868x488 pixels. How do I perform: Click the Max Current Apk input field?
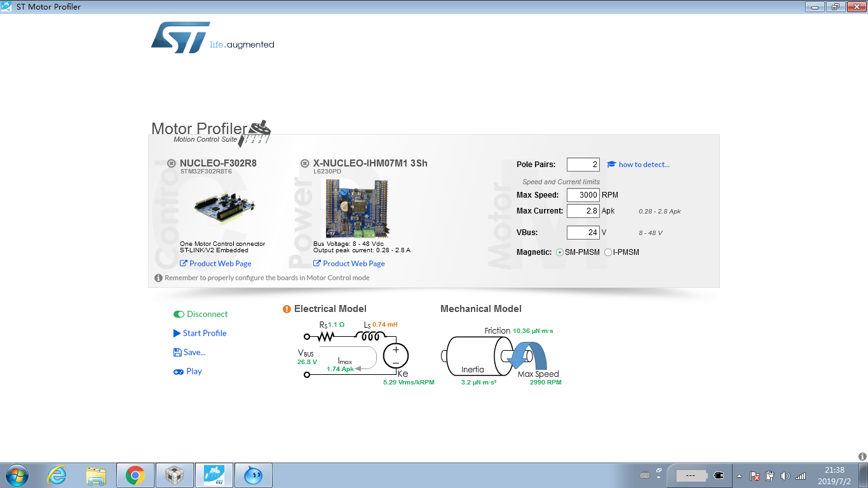583,211
